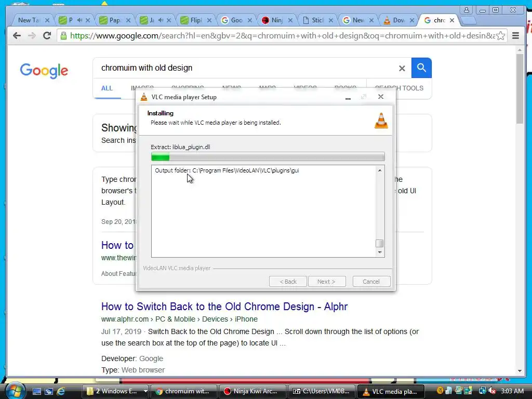532x399 pixels.
Task: Close the VLC media player Setup dialog
Action: tap(381, 97)
